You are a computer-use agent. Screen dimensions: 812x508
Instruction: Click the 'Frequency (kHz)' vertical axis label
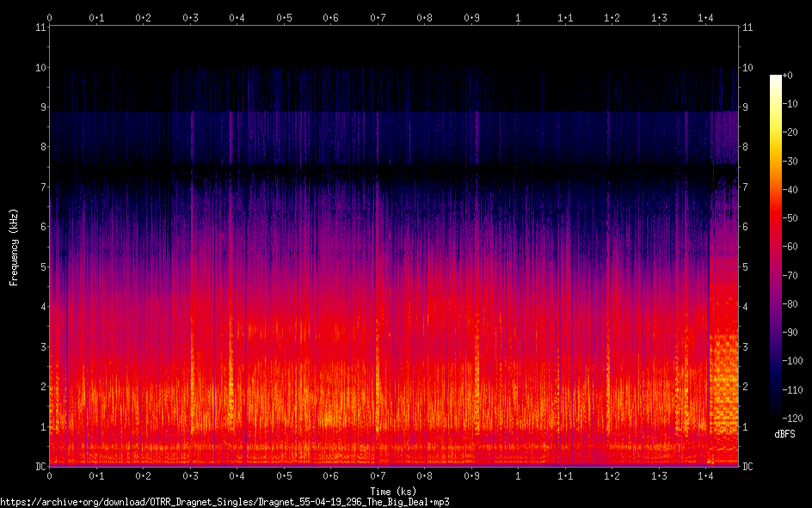(14, 247)
